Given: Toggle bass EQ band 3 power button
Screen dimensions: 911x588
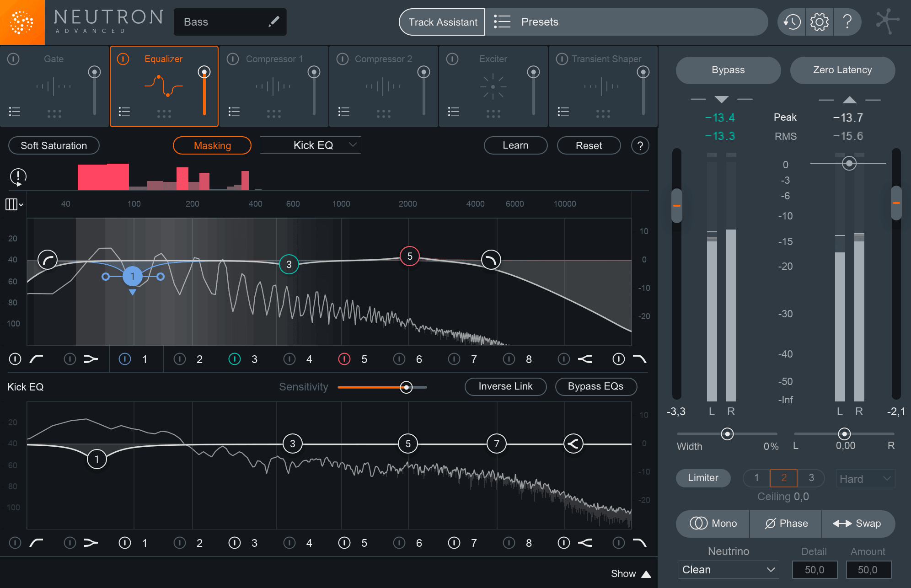Looking at the screenshot, I should (235, 359).
